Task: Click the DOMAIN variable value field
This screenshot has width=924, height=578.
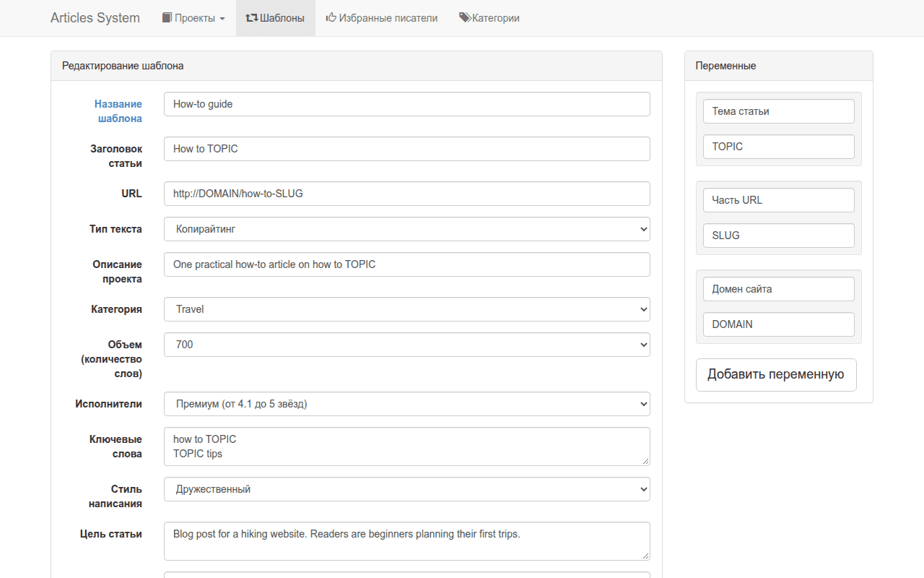Action: pyautogui.click(x=779, y=324)
